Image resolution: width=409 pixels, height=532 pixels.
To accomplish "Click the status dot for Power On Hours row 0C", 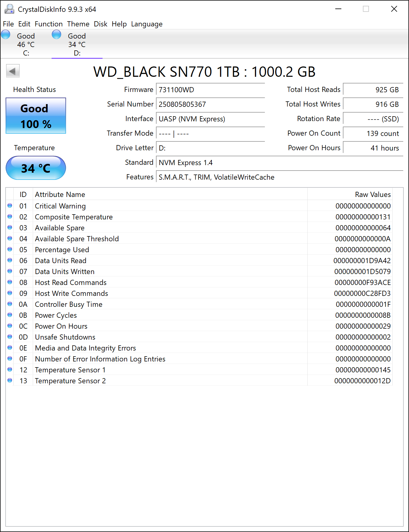I will (x=10, y=326).
